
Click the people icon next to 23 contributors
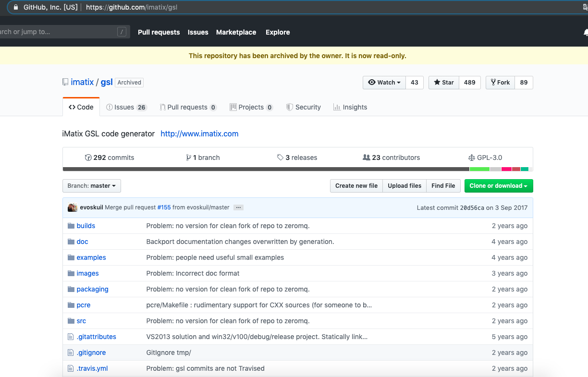367,158
